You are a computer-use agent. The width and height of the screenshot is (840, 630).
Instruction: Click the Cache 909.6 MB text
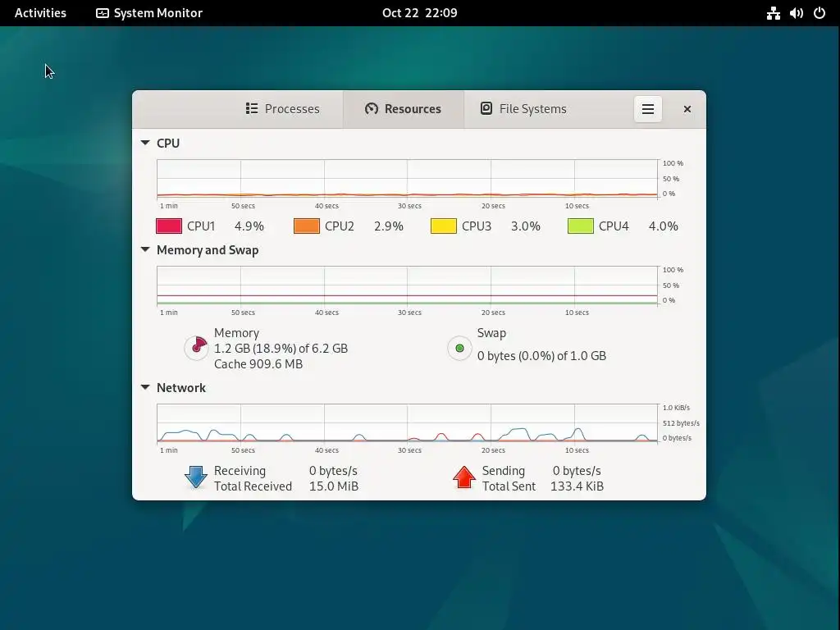[x=258, y=363]
